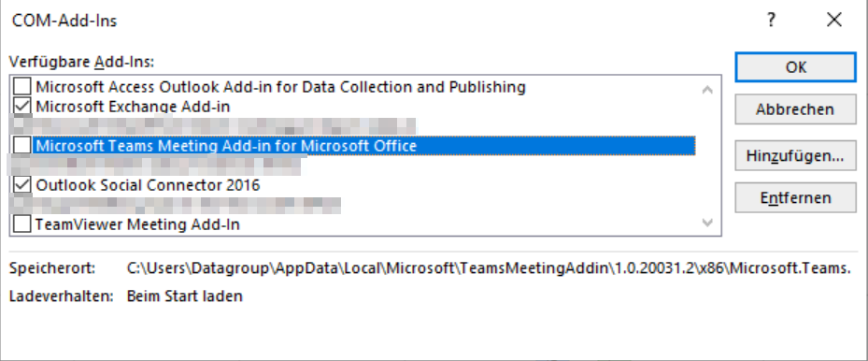868x361 pixels.
Task: Open Hinzufügen... to add an add-in
Action: point(795,155)
